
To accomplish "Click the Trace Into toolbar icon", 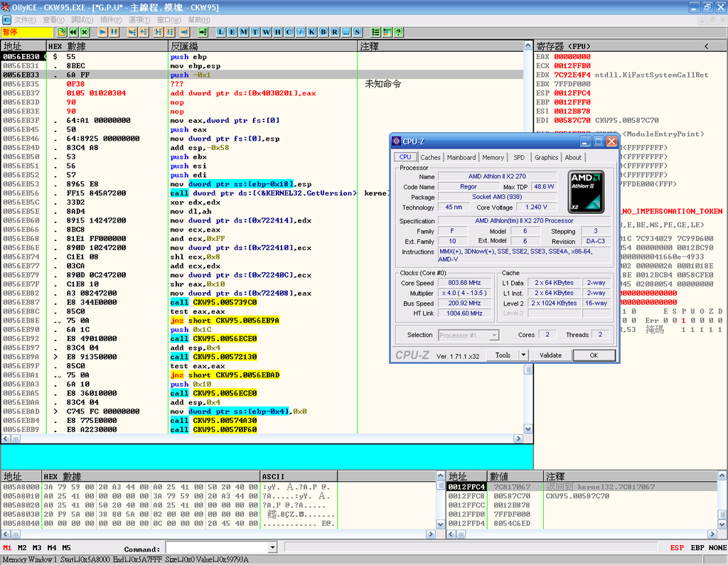I will [x=159, y=32].
